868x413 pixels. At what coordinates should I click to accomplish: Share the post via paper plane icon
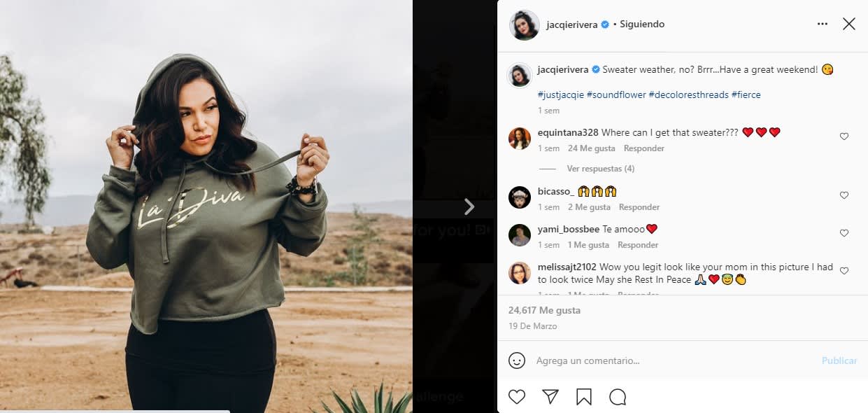(550, 397)
